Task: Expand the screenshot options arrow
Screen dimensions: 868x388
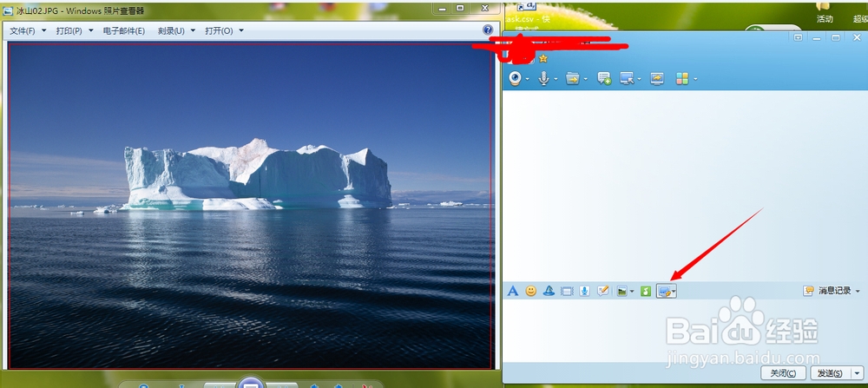Action: pos(674,292)
